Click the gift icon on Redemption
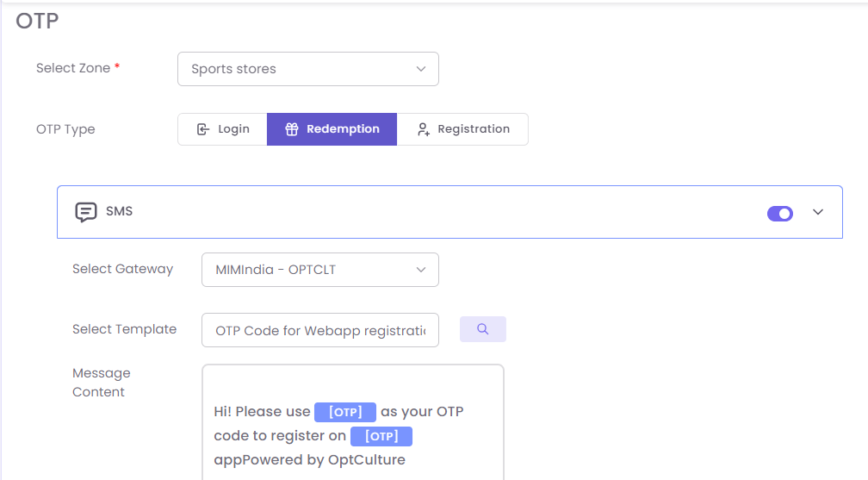 point(292,129)
